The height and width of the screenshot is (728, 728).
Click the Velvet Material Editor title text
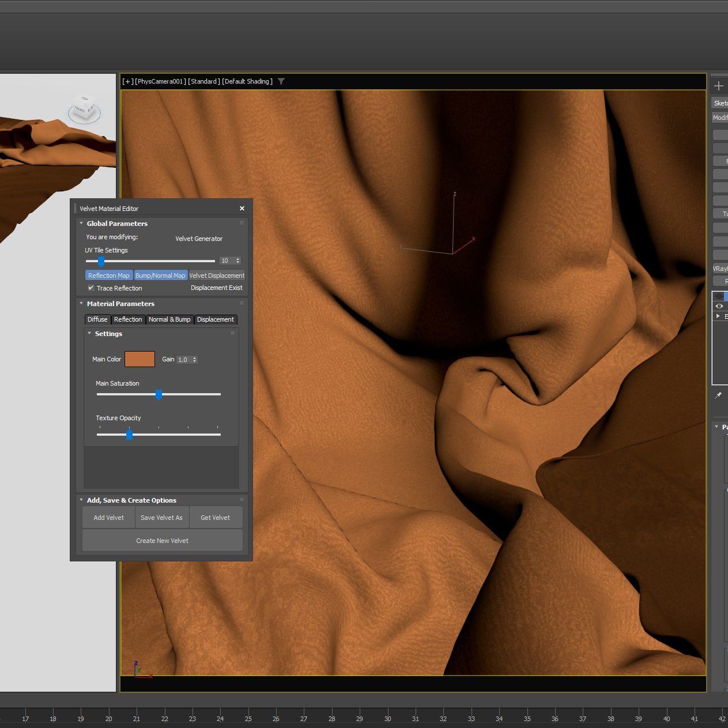(109, 209)
